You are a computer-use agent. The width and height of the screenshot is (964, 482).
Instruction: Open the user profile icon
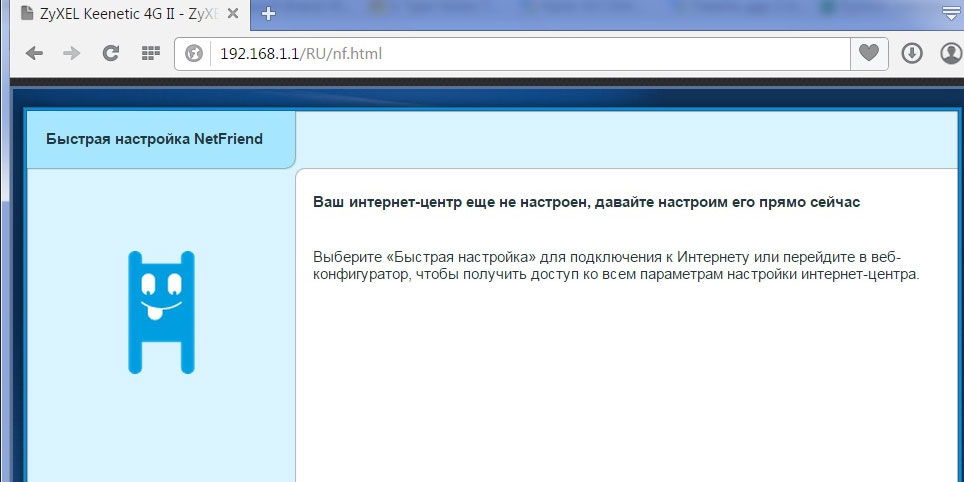pyautogui.click(x=949, y=53)
